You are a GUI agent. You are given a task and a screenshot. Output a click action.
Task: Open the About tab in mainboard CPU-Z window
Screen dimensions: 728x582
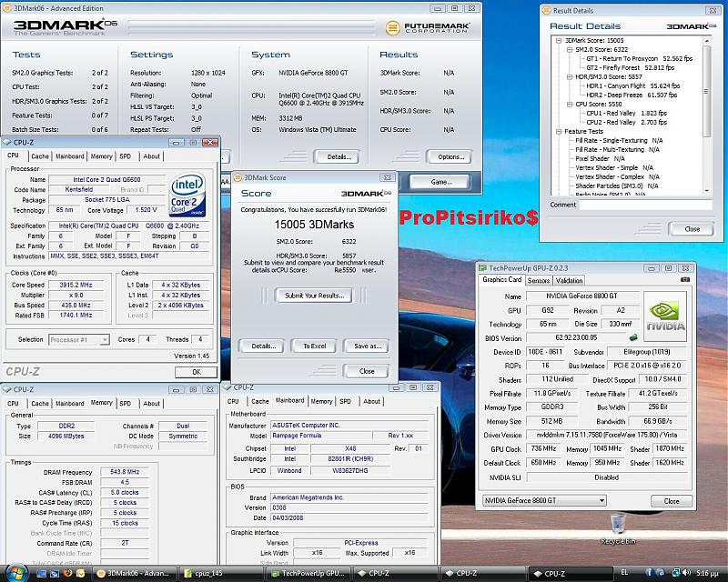(371, 401)
